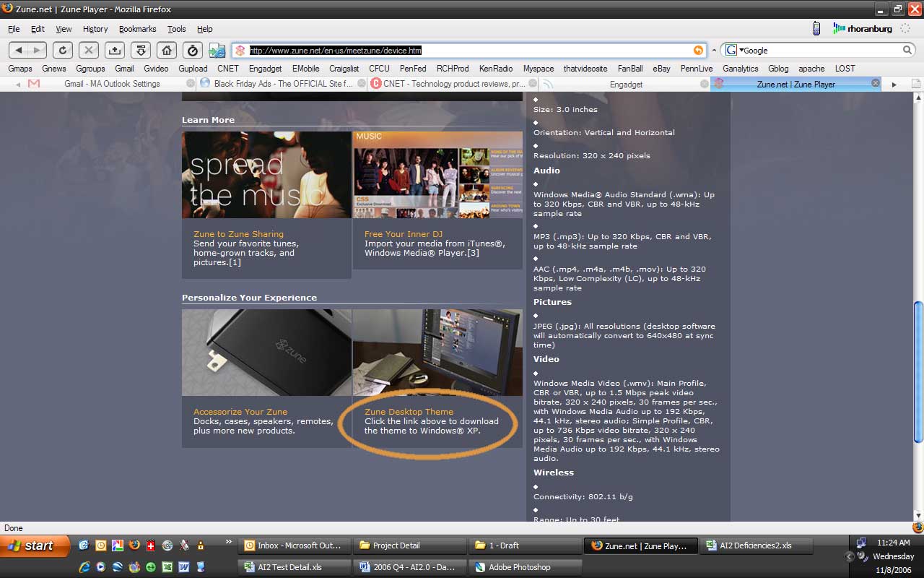Launch Excel from quick launch icon
Image resolution: width=924 pixels, height=578 pixels.
[x=167, y=567]
